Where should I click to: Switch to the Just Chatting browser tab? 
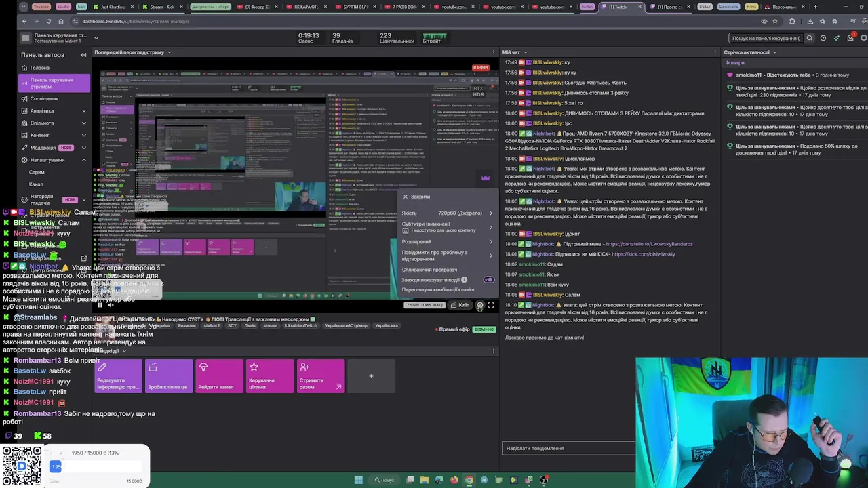click(112, 7)
